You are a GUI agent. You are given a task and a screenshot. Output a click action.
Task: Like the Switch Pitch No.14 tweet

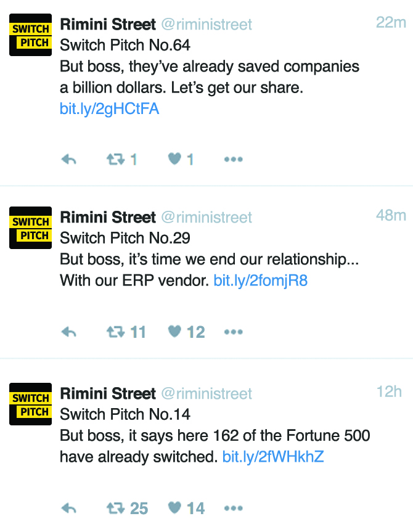[175, 507]
